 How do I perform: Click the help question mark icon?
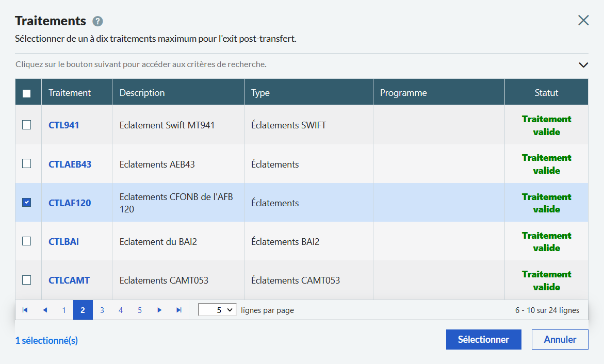point(97,21)
